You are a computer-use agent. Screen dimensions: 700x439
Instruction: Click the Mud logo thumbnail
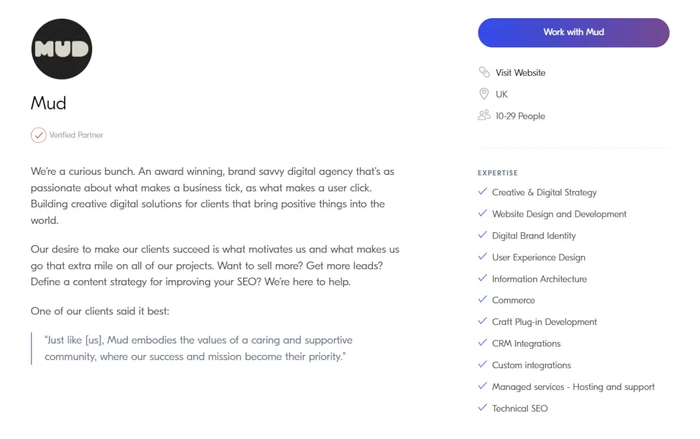point(62,48)
